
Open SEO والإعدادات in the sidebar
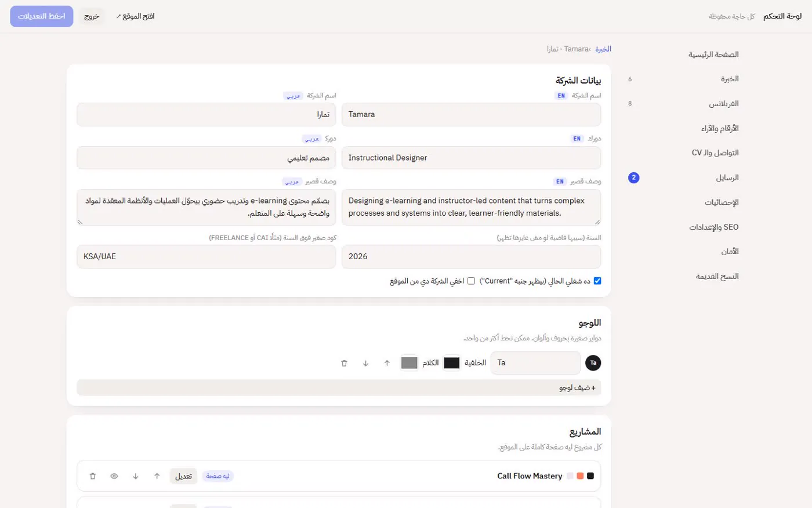(714, 227)
